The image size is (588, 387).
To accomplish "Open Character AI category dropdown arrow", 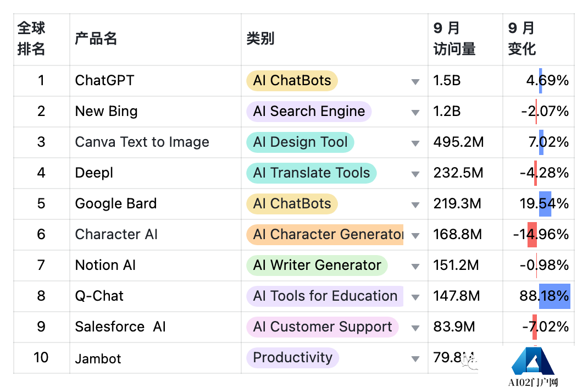I will [415, 236].
